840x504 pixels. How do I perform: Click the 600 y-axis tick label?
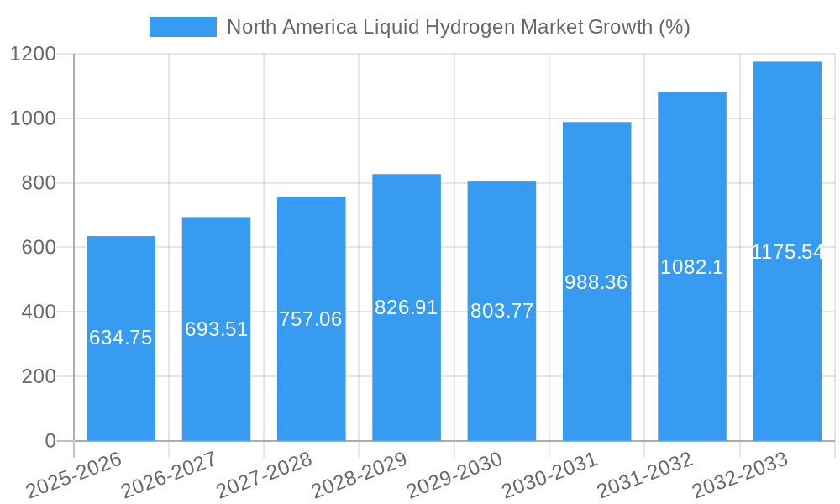[x=39, y=248]
